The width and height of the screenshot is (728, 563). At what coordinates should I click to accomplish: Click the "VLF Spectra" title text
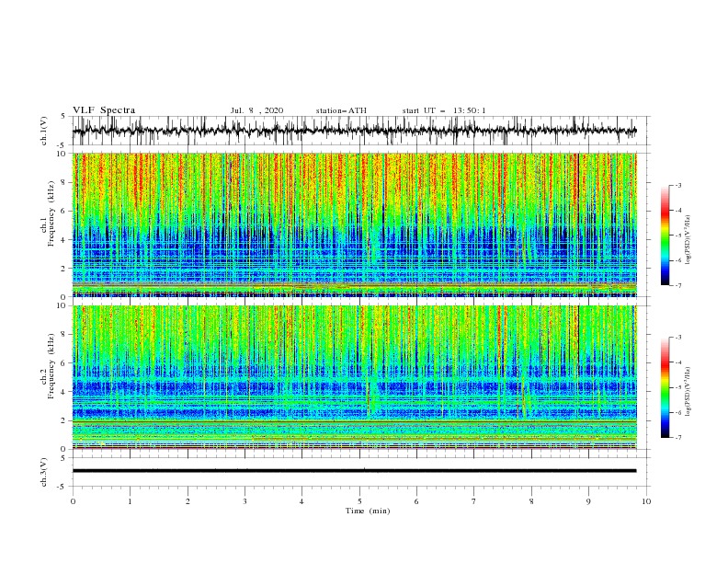[104, 110]
